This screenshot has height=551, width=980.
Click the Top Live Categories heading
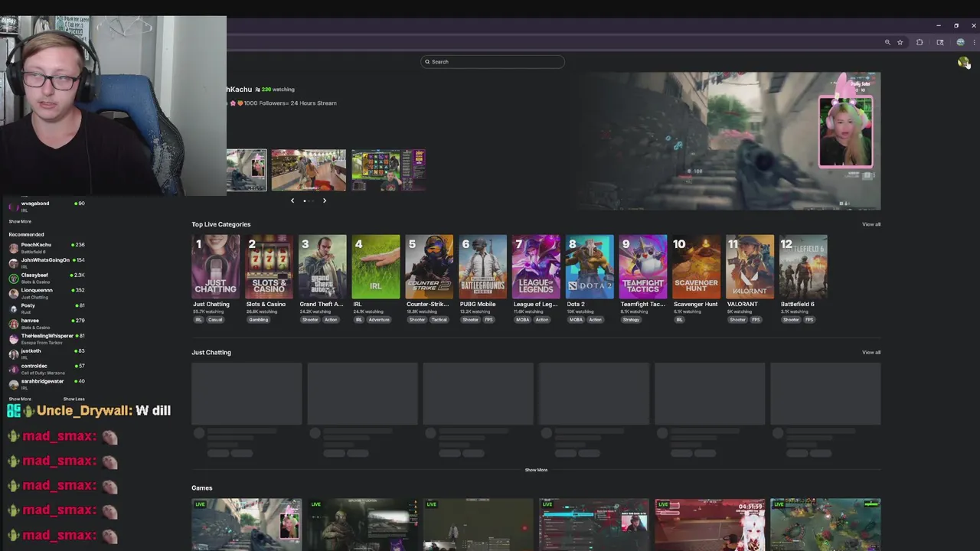(221, 224)
